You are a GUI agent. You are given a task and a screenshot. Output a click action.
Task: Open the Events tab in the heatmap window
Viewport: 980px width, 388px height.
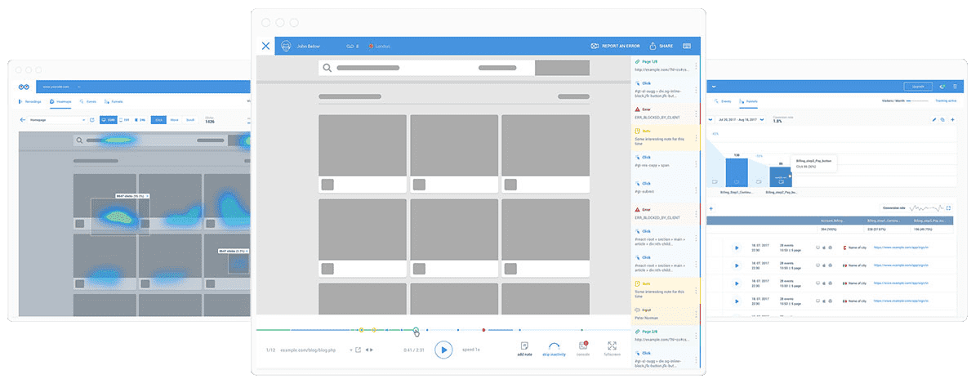coord(89,102)
